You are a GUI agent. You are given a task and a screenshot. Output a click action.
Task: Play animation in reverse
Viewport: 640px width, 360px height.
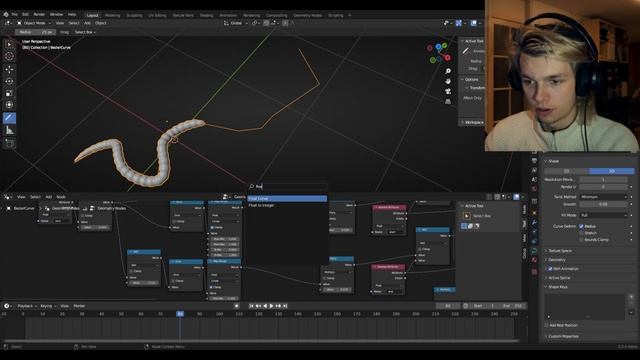point(265,306)
